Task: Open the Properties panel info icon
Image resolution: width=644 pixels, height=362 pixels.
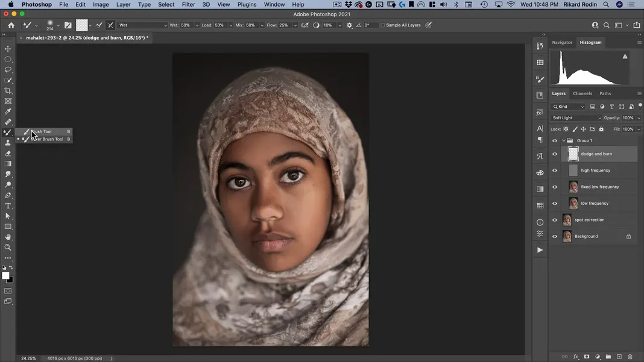Action: (540, 222)
